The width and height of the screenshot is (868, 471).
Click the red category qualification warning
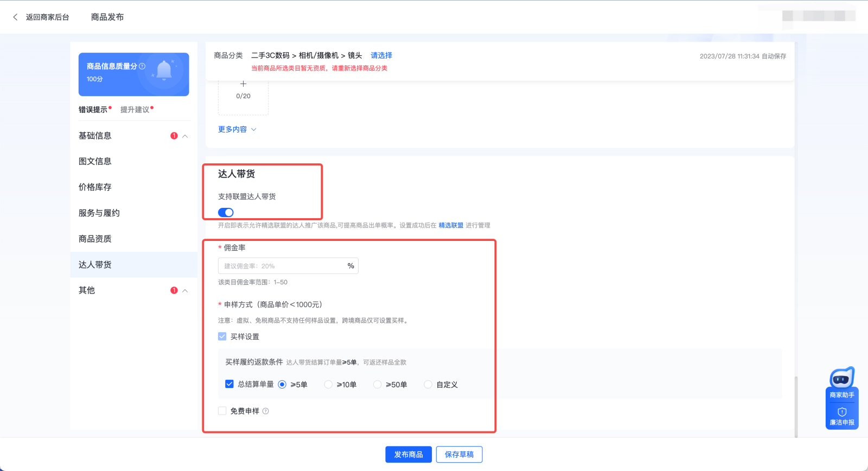319,68
